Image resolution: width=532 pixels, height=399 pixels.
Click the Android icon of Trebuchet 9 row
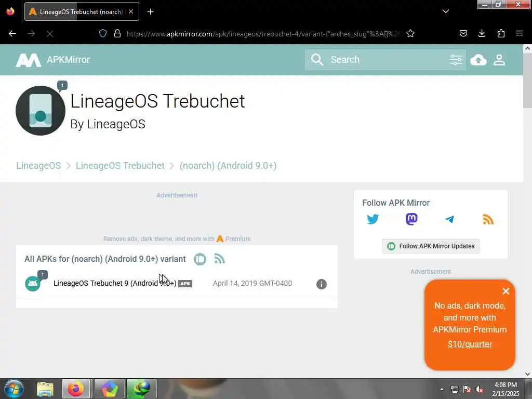pyautogui.click(x=33, y=284)
